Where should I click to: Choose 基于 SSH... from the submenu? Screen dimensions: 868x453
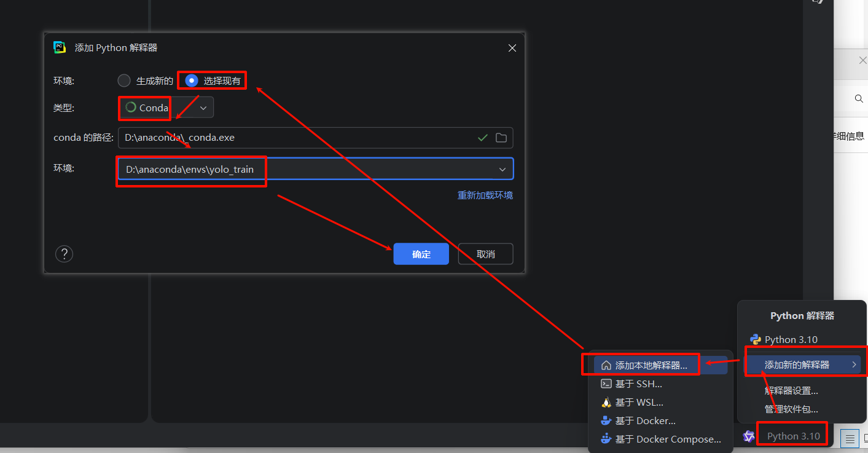click(x=660, y=384)
